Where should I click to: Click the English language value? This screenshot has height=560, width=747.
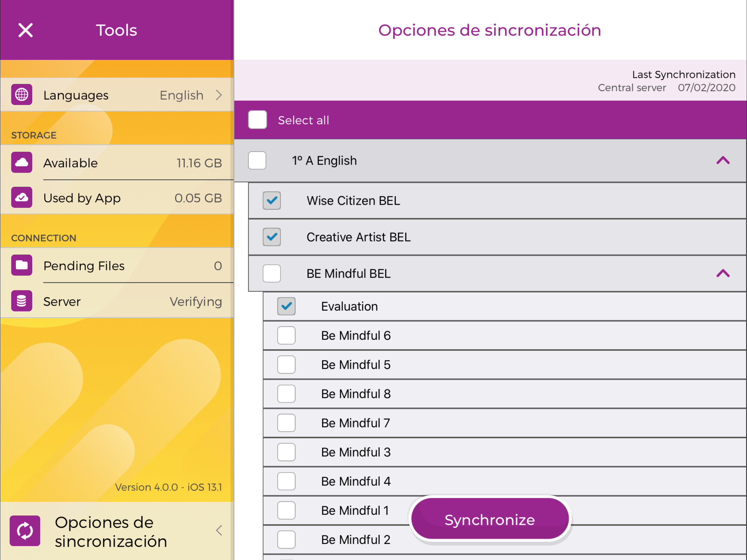coord(182,95)
